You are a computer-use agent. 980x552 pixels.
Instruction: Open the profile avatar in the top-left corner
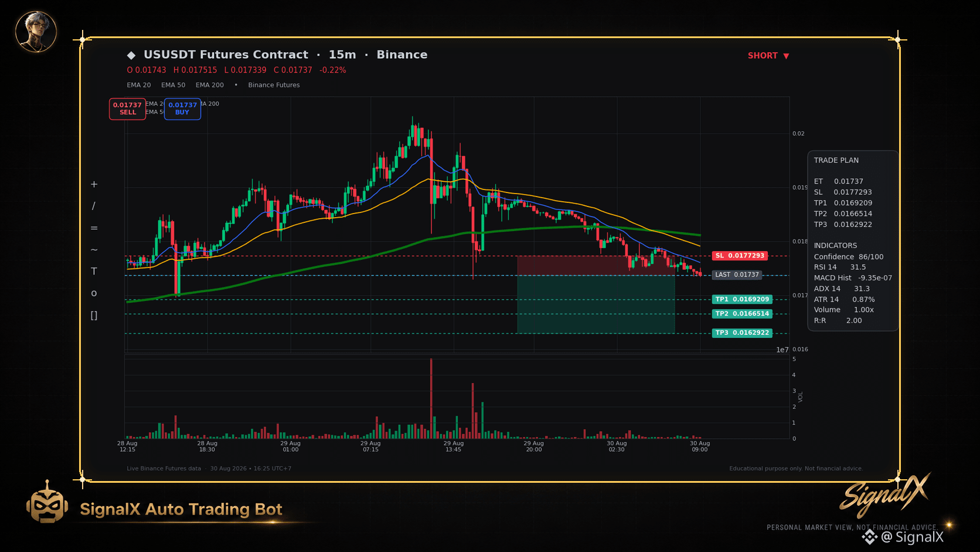[36, 31]
